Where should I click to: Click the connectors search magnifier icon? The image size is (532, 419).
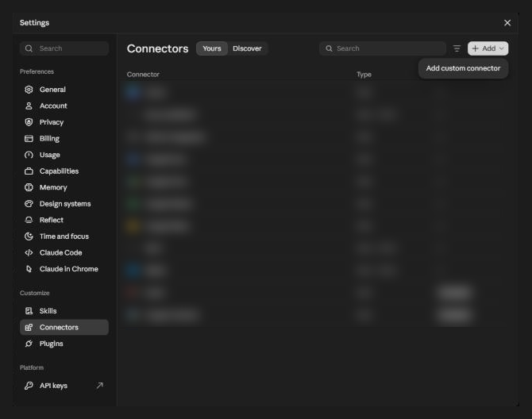point(329,48)
